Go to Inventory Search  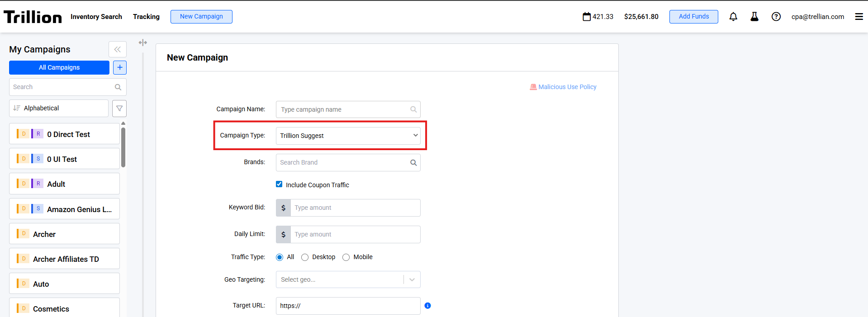[x=96, y=17]
